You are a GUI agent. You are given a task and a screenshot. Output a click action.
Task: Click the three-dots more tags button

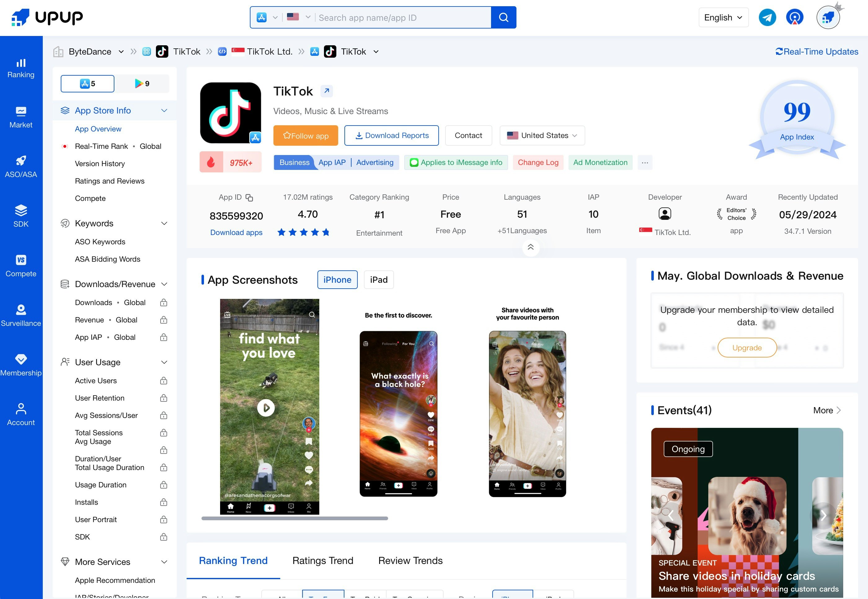coord(645,162)
